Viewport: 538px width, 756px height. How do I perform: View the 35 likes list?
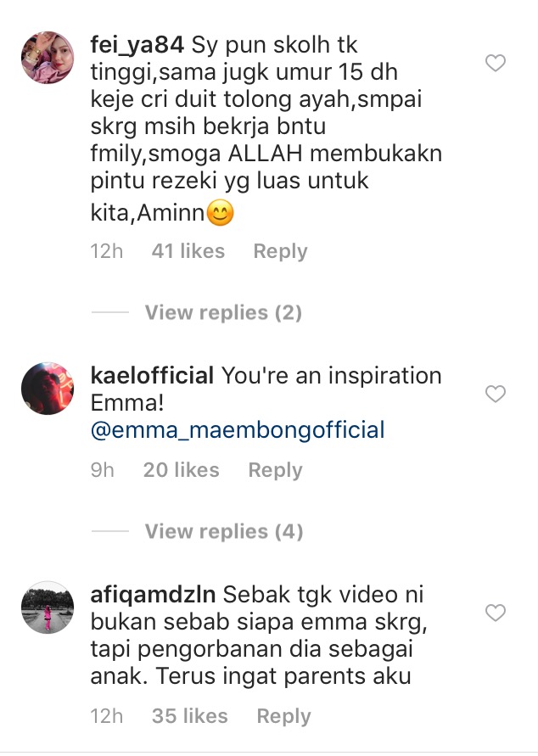click(x=190, y=716)
